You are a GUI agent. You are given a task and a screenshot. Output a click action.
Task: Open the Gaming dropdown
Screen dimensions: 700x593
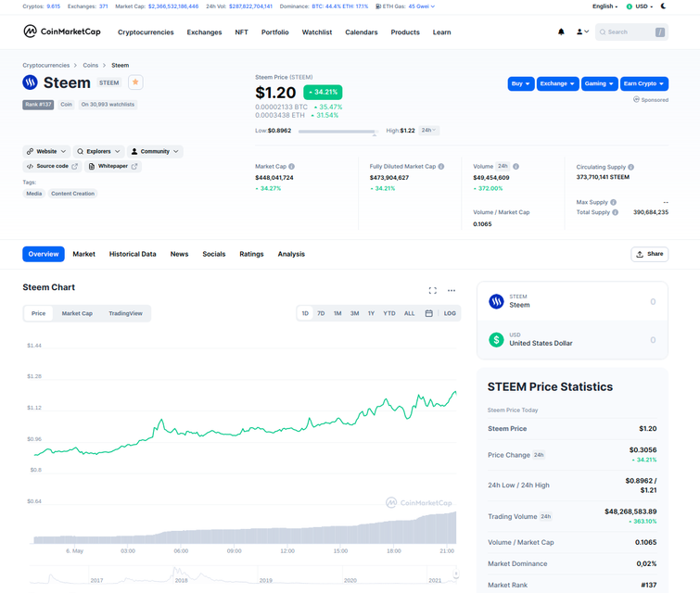[x=600, y=83]
